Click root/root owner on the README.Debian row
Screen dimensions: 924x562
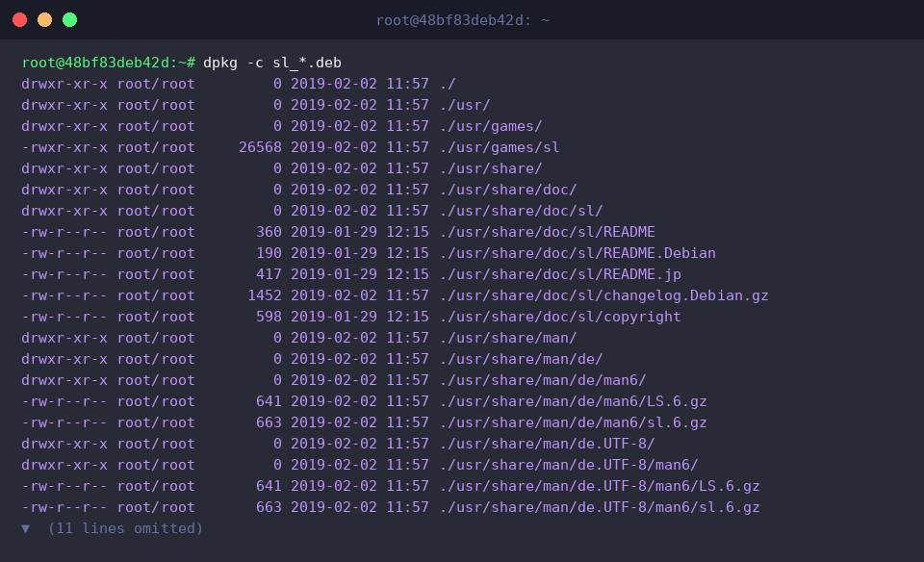tap(156, 253)
